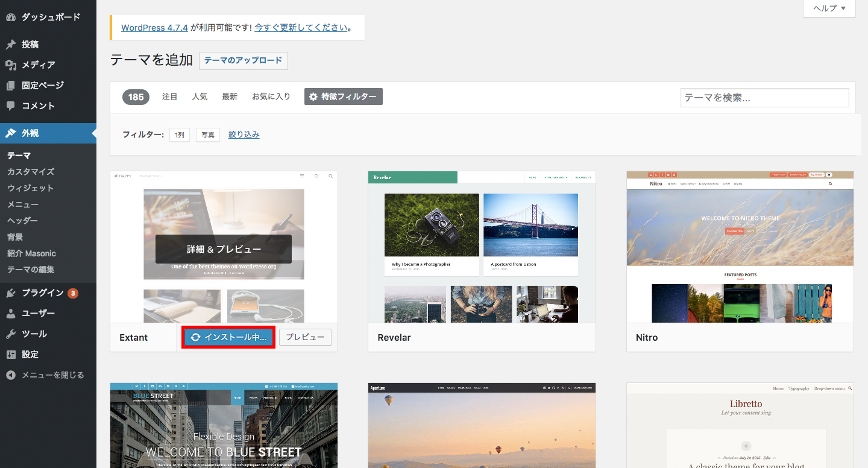Open カスタマイズ in the Appearance submenu
868x468 pixels.
(x=31, y=172)
